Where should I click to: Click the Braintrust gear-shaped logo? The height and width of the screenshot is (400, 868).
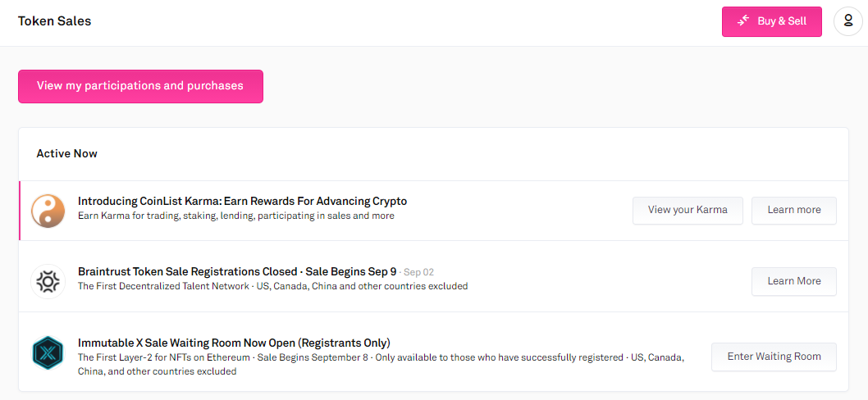(48, 281)
